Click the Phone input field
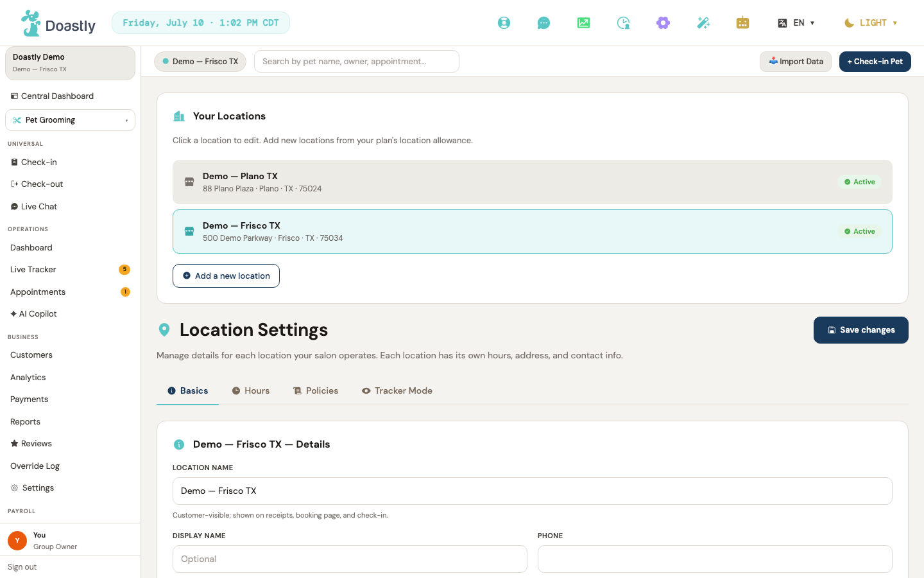 pos(715,559)
